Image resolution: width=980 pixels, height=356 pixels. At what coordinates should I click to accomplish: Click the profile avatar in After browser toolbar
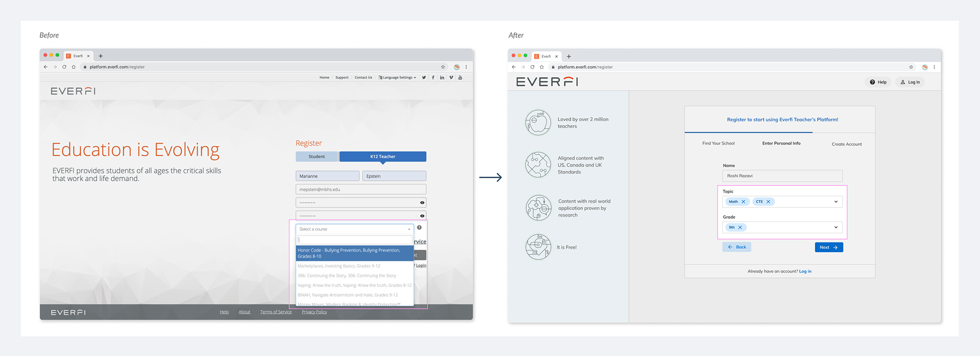[x=925, y=67]
